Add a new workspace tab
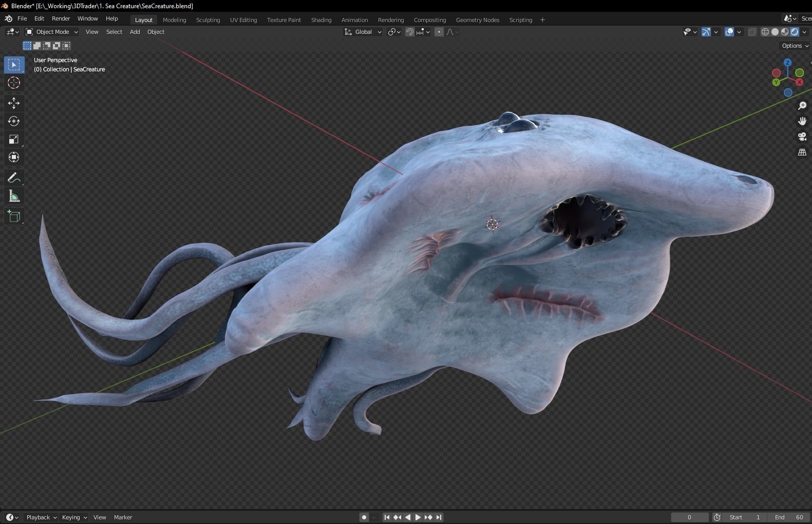Viewport: 812px width, 524px height. pyautogui.click(x=542, y=20)
